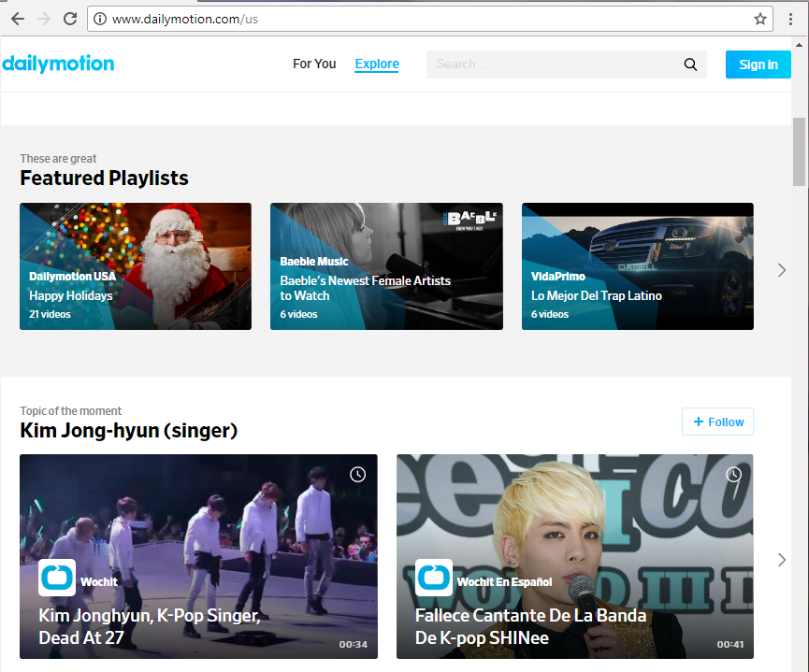Play Fallece Cantante De La Banda video
This screenshot has width=809, height=672.
tap(575, 556)
